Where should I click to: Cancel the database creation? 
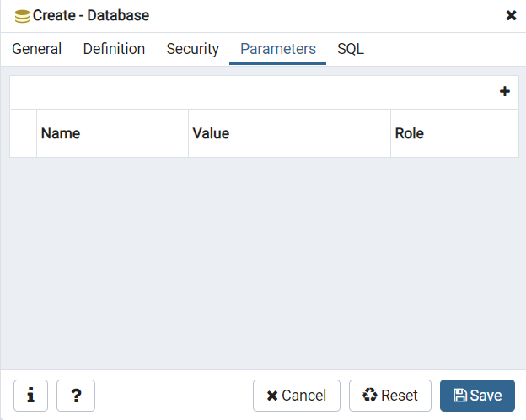(x=297, y=396)
